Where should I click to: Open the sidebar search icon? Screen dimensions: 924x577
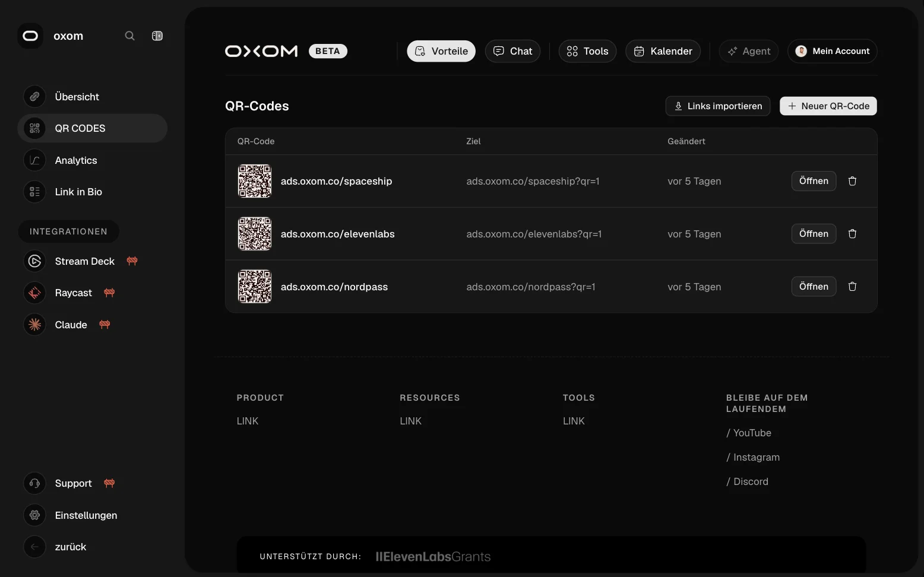129,36
